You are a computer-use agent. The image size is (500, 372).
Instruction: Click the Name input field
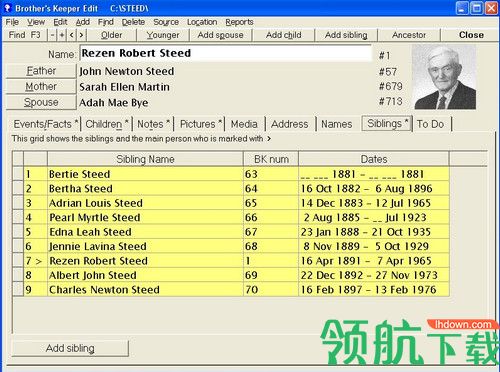(225, 53)
